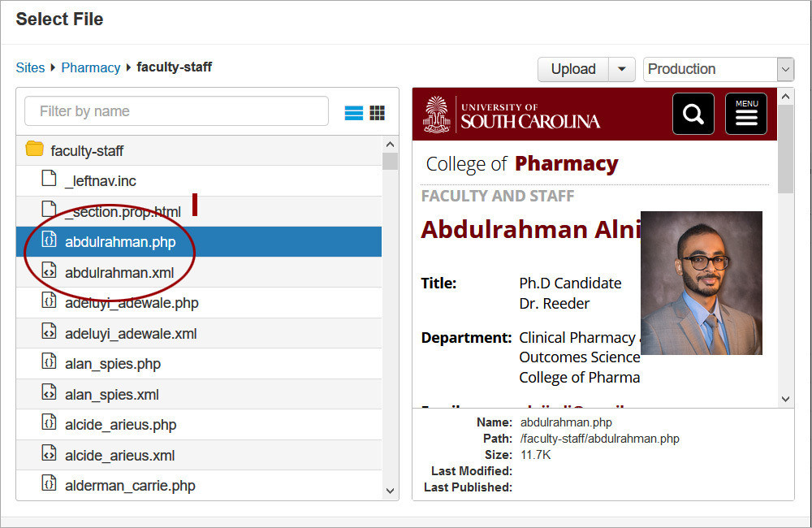Click the search magnifier in preview
This screenshot has width=812, height=528.
click(693, 114)
